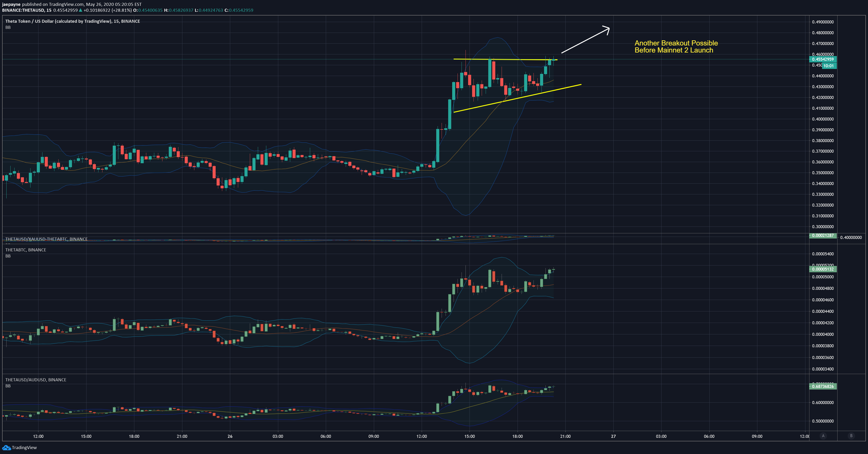Click the auto-scale A button
868x454 pixels.
pyautogui.click(x=823, y=436)
